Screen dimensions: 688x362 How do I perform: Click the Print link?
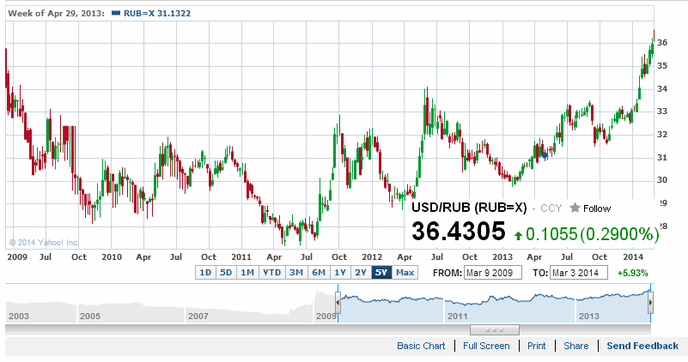pyautogui.click(x=536, y=346)
